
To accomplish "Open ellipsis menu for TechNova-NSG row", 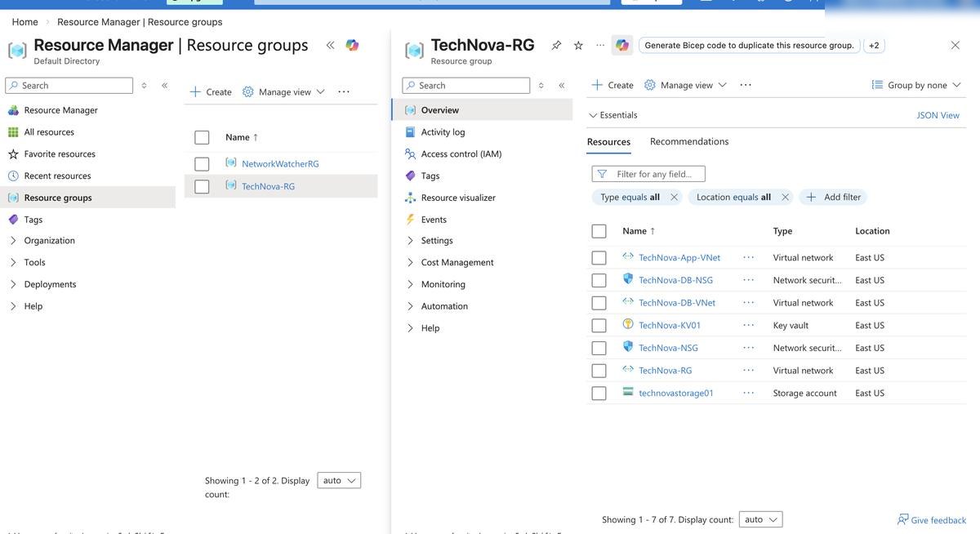I will tap(749, 348).
